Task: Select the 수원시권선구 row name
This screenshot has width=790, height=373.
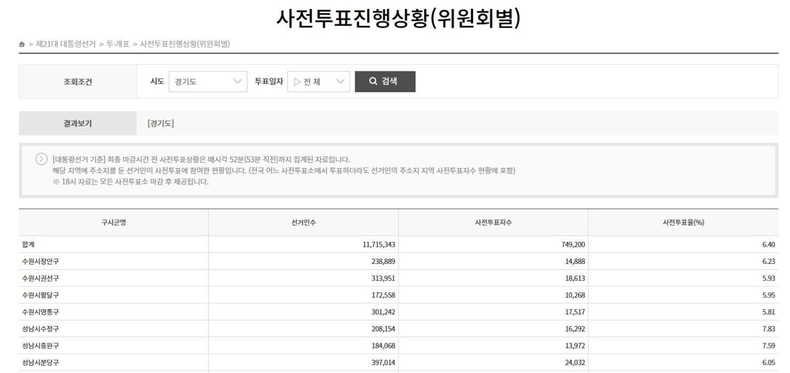Action: 40,278
